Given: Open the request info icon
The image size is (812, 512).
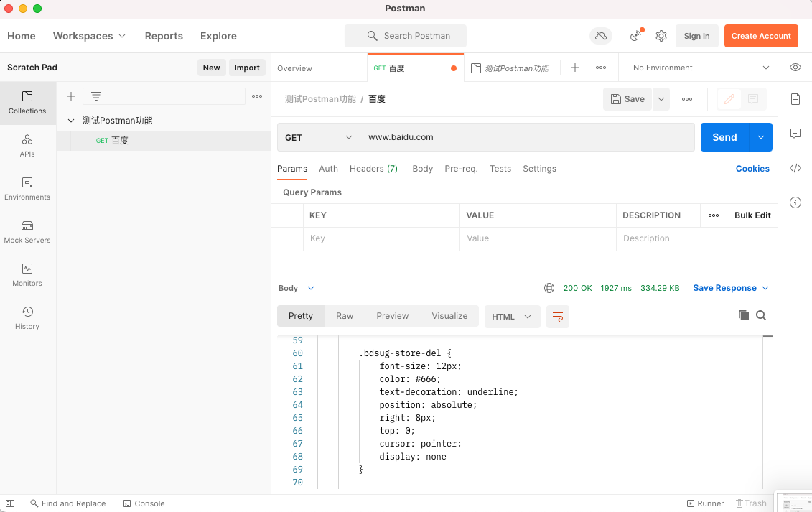Looking at the screenshot, I should [795, 202].
